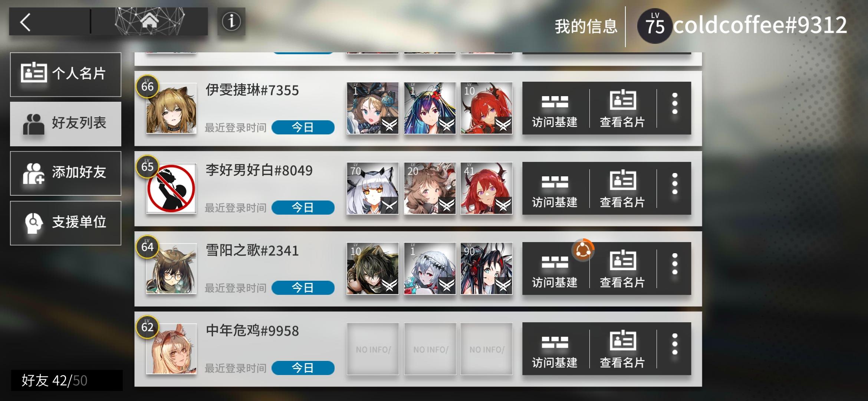The width and height of the screenshot is (868, 401).
Task: Visit base of 伊雯捷琳#7355
Action: pyautogui.click(x=555, y=108)
